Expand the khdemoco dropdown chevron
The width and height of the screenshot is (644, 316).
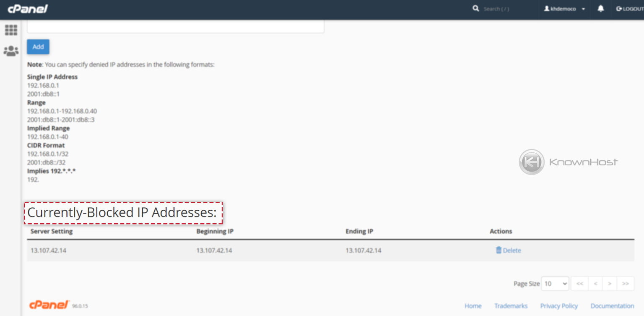point(584,8)
